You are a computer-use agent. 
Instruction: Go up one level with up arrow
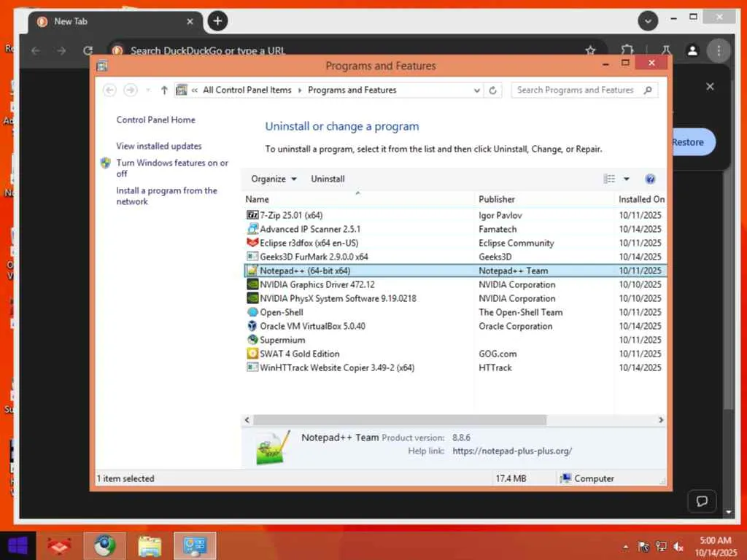click(x=164, y=90)
